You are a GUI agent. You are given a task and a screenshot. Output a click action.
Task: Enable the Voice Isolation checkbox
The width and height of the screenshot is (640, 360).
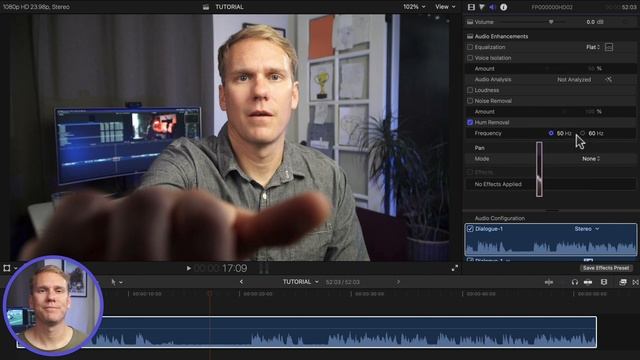(x=470, y=58)
